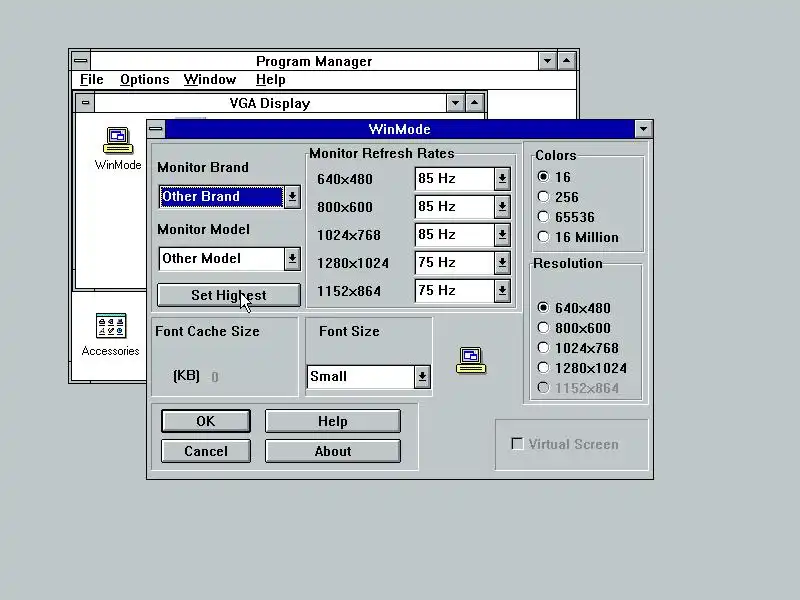Expand the Font Size dropdown arrow
This screenshot has width=800, height=600.
pyautogui.click(x=422, y=377)
